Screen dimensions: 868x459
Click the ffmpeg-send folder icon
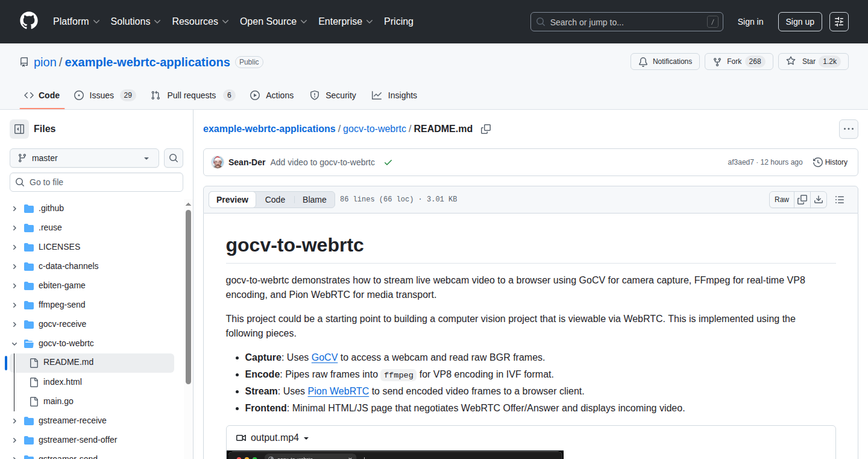pyautogui.click(x=29, y=305)
